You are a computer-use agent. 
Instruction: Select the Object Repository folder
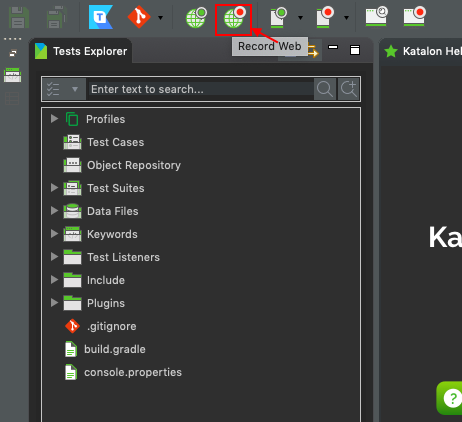coord(122,165)
